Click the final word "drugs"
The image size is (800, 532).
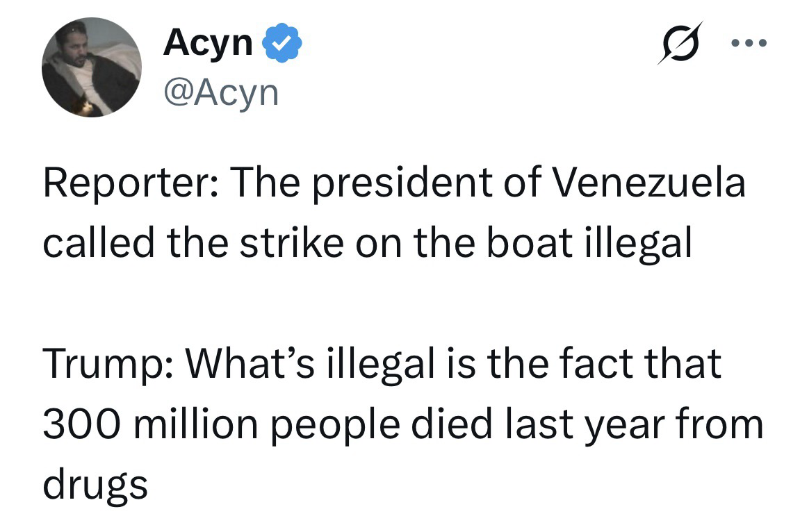pyautogui.click(x=95, y=483)
